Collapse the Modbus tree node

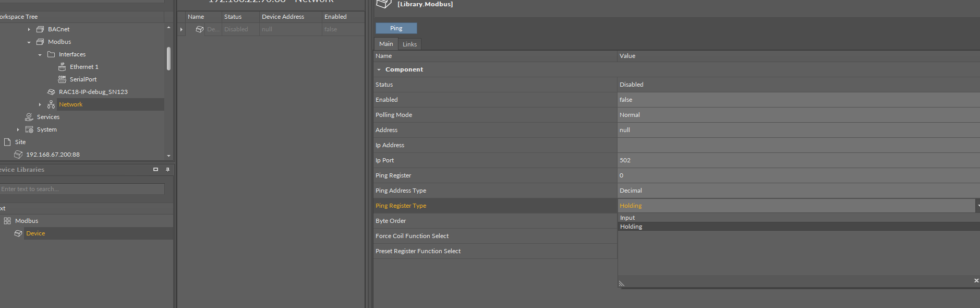(x=29, y=42)
